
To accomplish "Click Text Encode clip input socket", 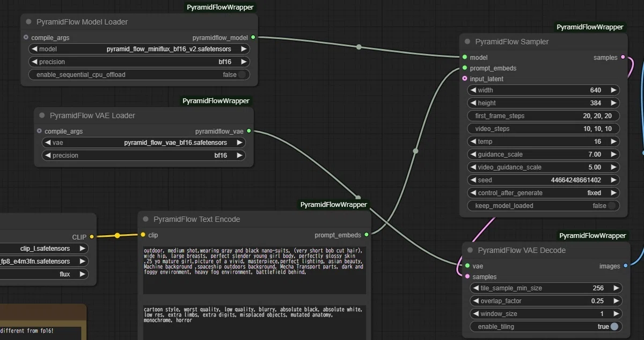I will click(x=143, y=235).
